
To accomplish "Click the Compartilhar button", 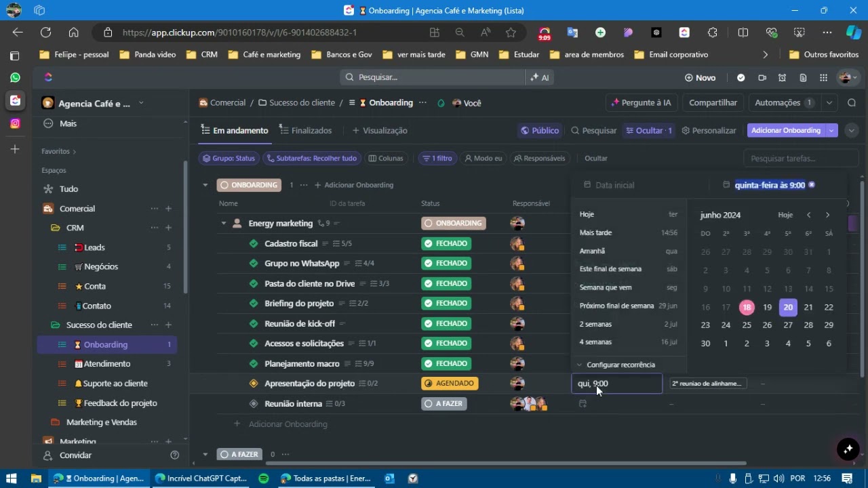I will pyautogui.click(x=713, y=103).
